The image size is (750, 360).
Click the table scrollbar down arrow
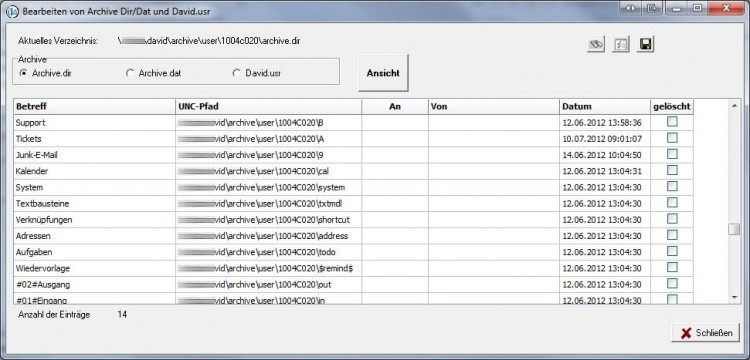point(734,298)
